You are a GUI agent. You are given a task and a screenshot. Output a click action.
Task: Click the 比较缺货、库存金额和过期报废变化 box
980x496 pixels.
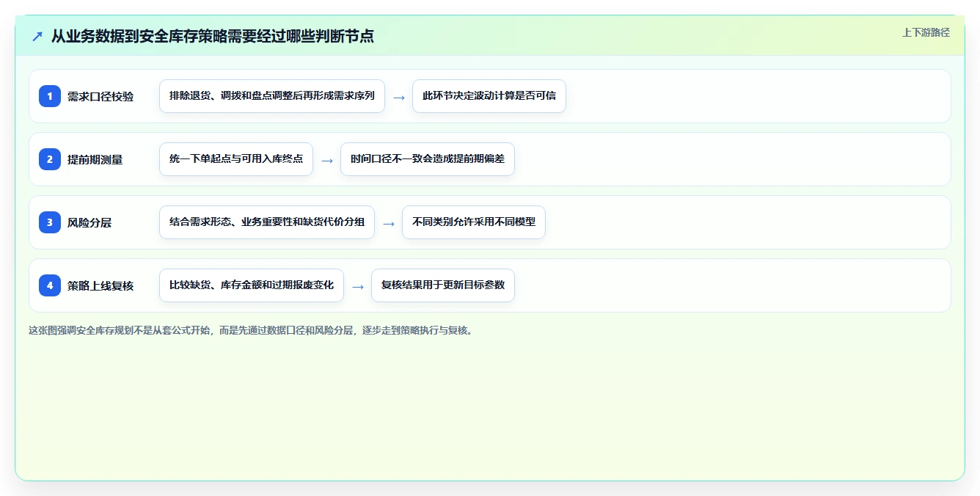(x=252, y=285)
